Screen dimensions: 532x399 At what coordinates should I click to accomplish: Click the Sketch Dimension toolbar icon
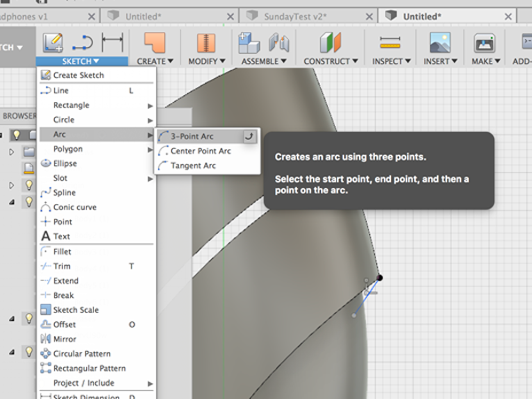113,43
